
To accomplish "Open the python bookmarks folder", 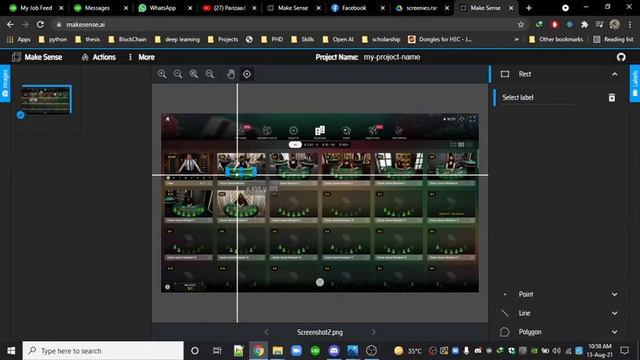I will click(x=53, y=39).
